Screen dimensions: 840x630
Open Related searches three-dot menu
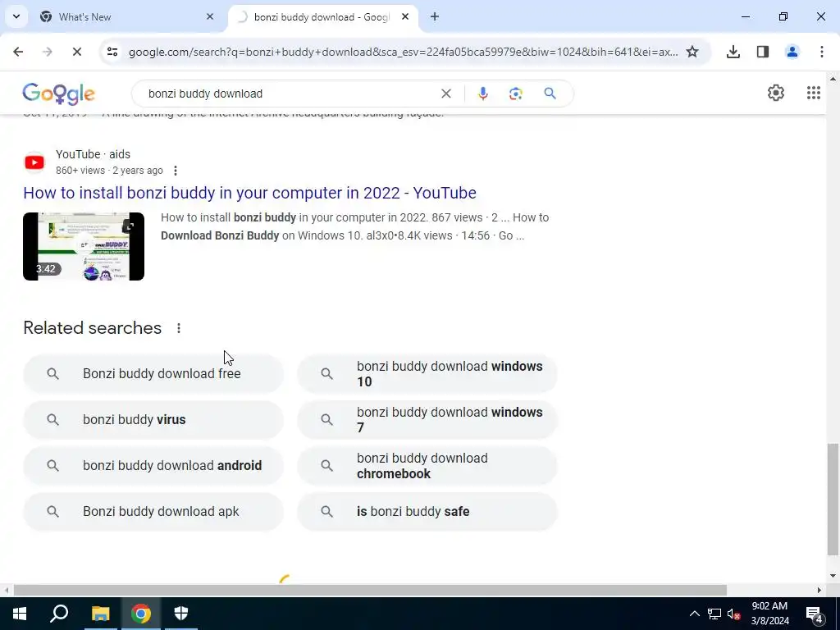point(178,328)
